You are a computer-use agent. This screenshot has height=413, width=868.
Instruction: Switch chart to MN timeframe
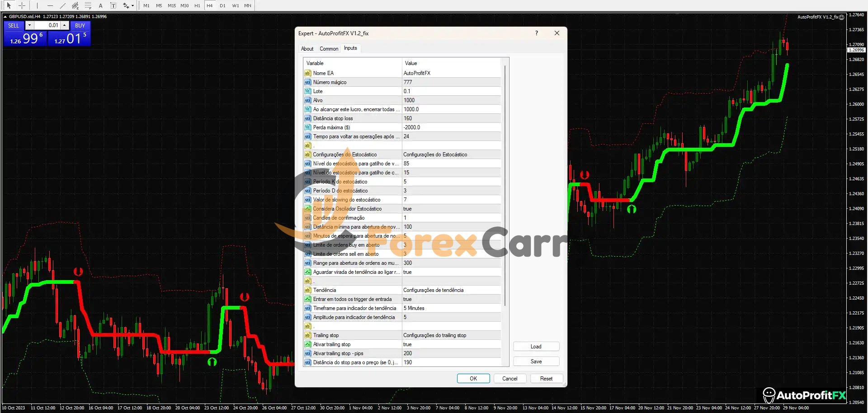point(248,5)
